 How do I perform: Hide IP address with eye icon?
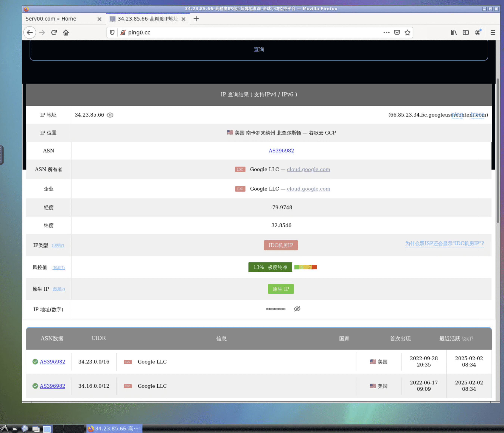[x=110, y=115]
